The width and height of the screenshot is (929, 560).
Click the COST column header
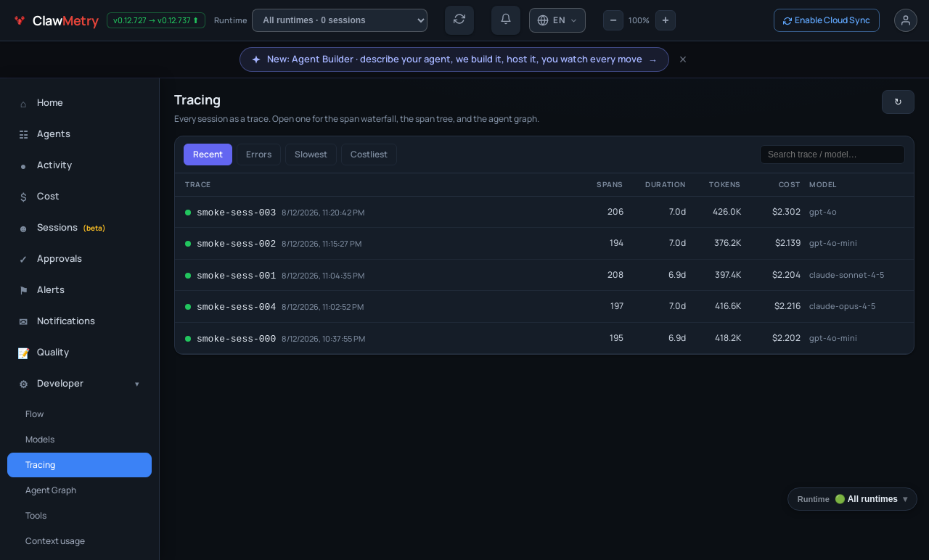790,185
